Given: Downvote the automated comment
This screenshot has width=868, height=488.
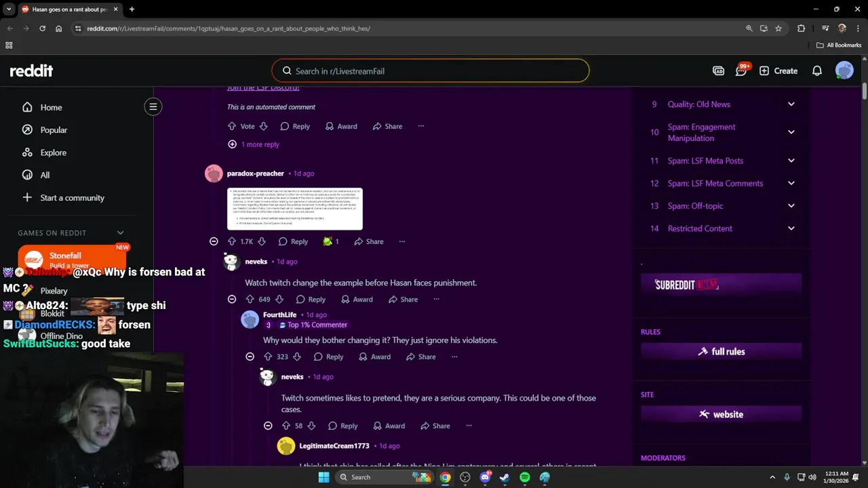Looking at the screenshot, I should click(x=263, y=126).
